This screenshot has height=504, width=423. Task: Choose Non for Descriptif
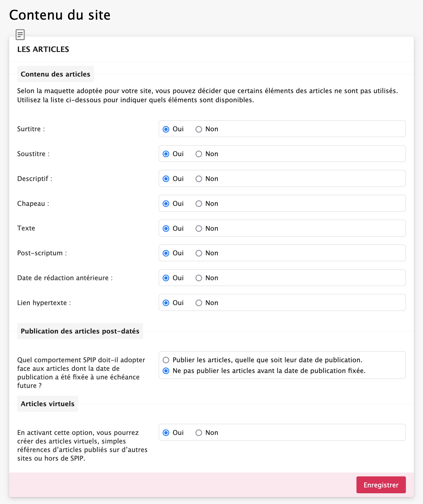(x=199, y=179)
